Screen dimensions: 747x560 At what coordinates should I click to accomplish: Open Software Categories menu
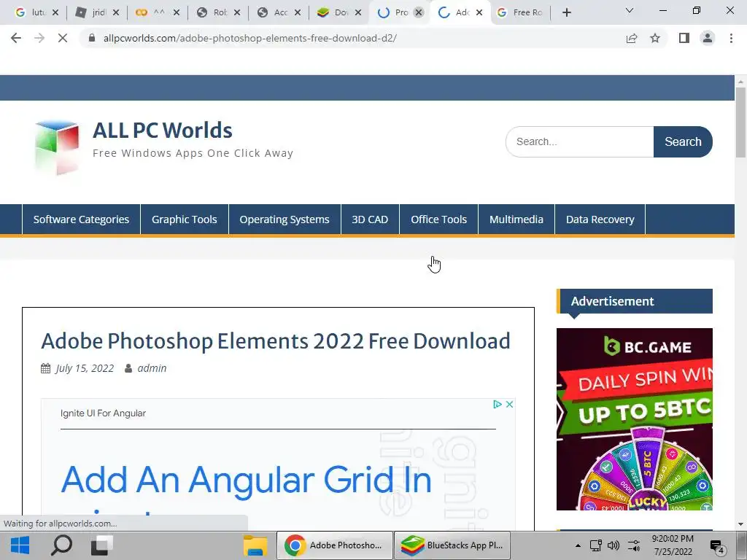82,219
